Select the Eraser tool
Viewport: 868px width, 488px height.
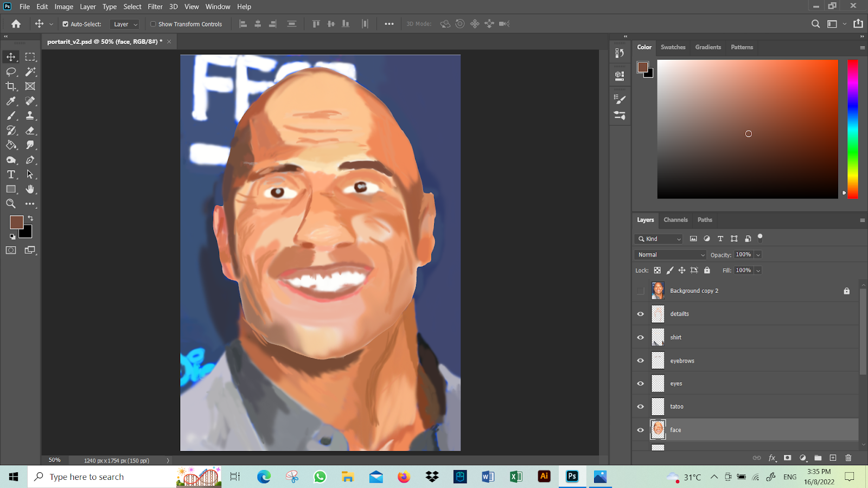pyautogui.click(x=30, y=130)
